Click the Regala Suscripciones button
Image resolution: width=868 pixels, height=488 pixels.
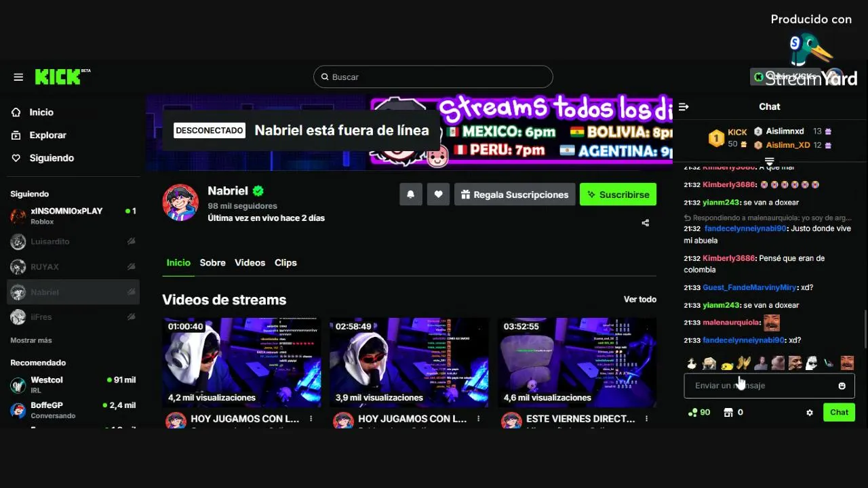click(515, 195)
